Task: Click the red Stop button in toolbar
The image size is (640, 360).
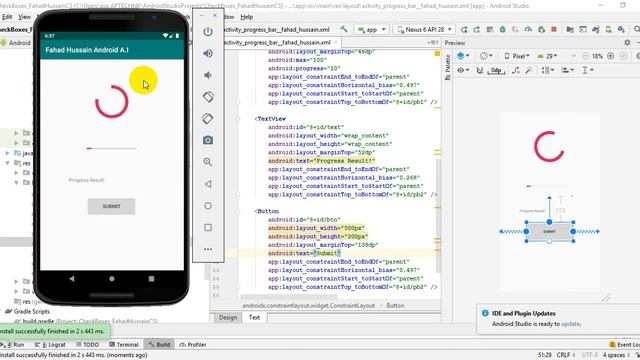Action: [554, 29]
